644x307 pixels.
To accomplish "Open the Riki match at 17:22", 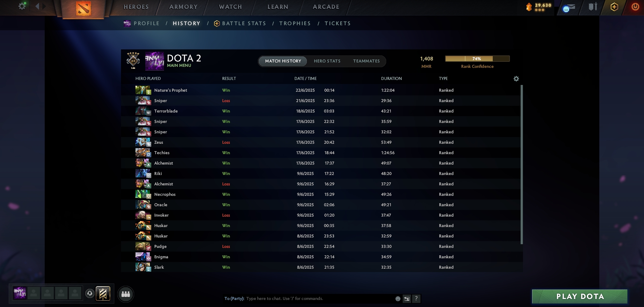I will click(321, 173).
